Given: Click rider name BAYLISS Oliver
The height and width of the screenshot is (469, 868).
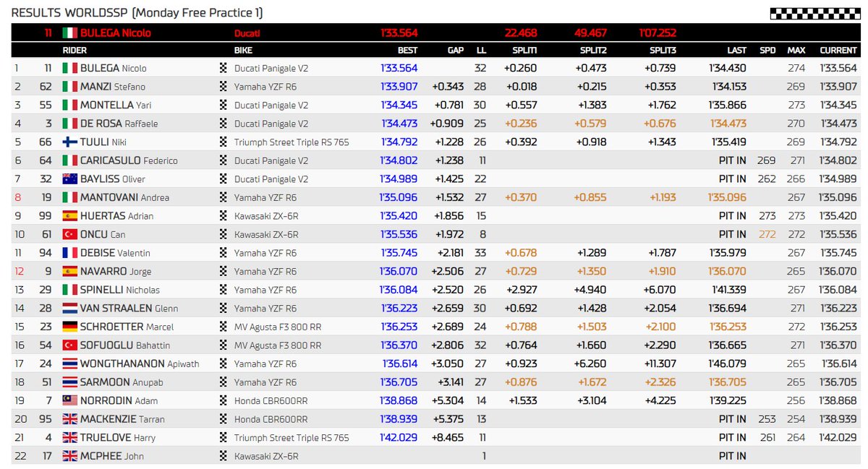Looking at the screenshot, I should (x=113, y=178).
